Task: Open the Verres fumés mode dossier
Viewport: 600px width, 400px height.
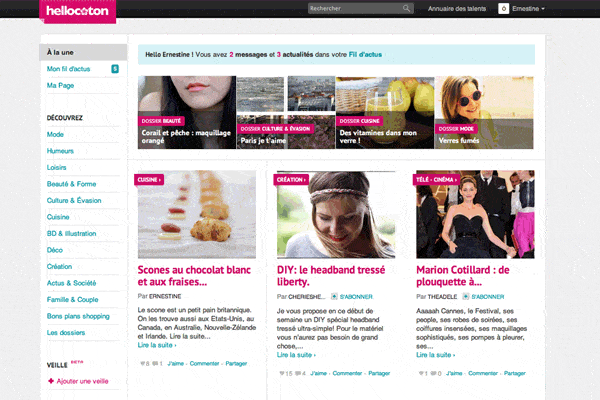Action: click(484, 112)
